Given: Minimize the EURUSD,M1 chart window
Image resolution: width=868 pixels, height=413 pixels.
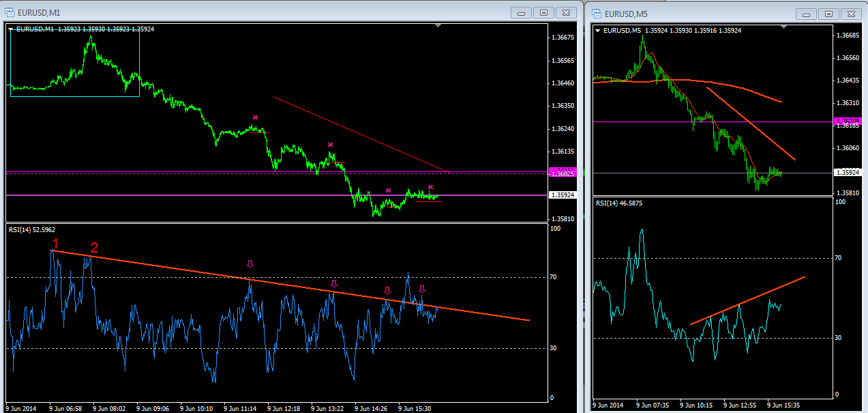Looking at the screenshot, I should click(522, 13).
